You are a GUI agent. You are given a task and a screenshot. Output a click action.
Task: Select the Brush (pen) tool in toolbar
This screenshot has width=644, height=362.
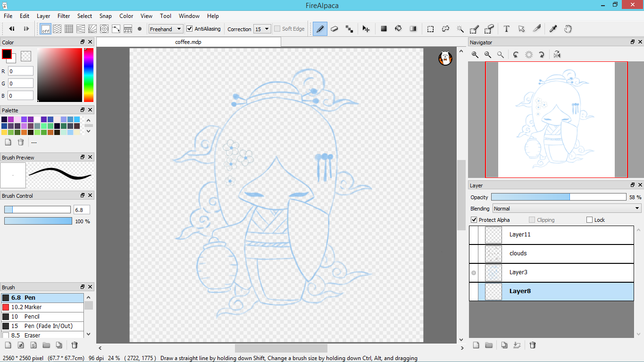click(x=320, y=29)
